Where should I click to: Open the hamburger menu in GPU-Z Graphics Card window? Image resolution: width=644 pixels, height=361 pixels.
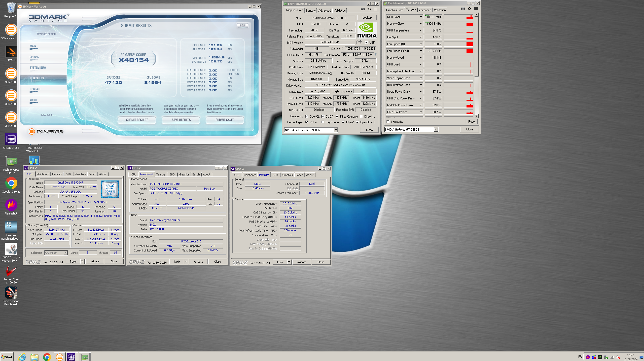point(376,9)
